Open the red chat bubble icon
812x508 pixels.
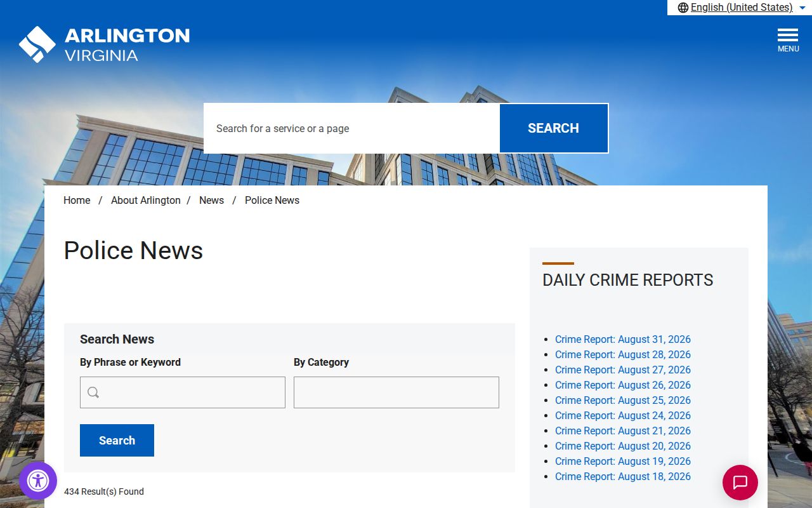coord(740,483)
